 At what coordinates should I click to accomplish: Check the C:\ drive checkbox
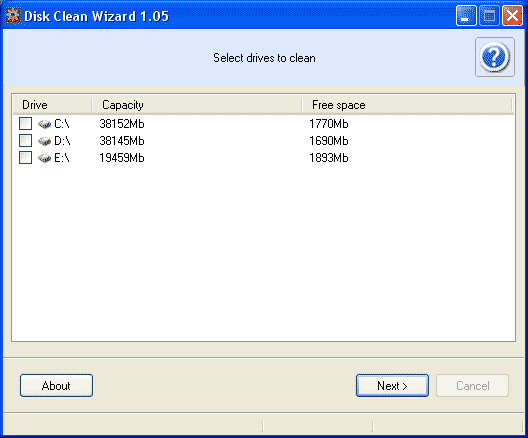click(x=26, y=124)
